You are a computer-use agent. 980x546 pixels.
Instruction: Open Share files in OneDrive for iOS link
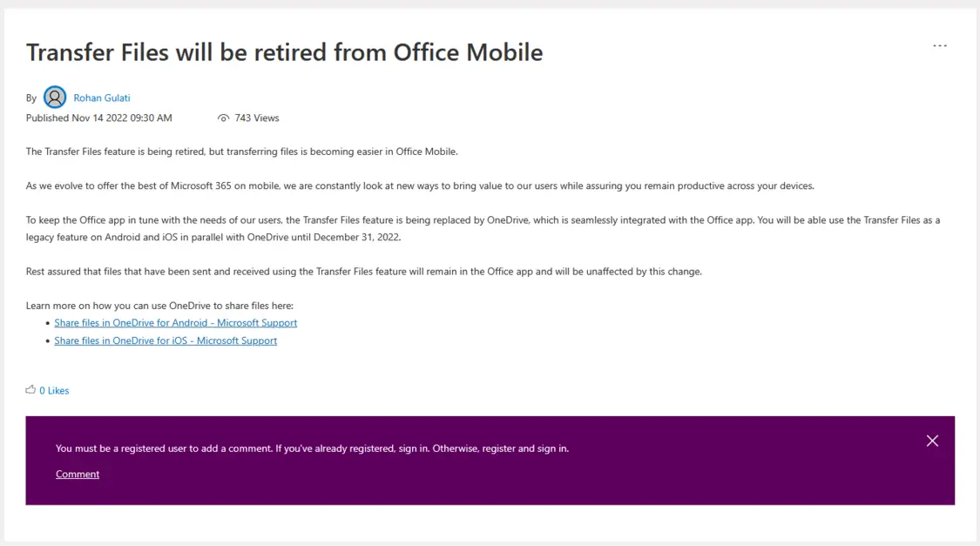click(x=166, y=340)
